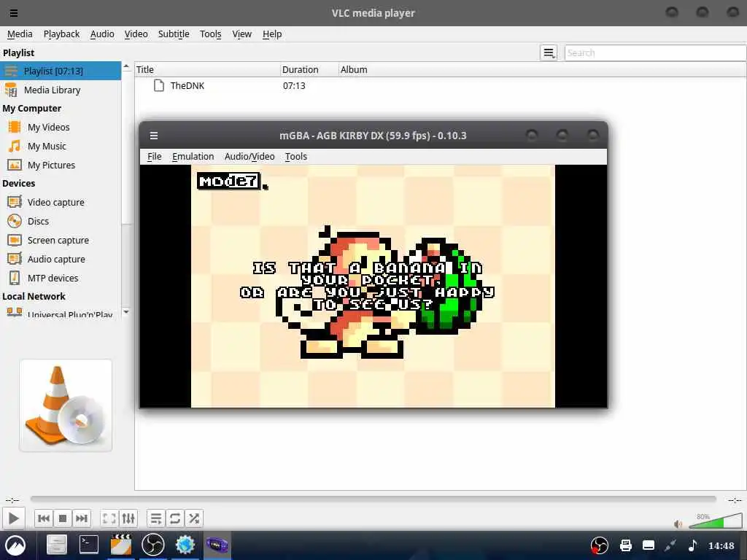Screen dimensions: 747x560
Task: Stop playback in VLC
Action: coord(63,518)
